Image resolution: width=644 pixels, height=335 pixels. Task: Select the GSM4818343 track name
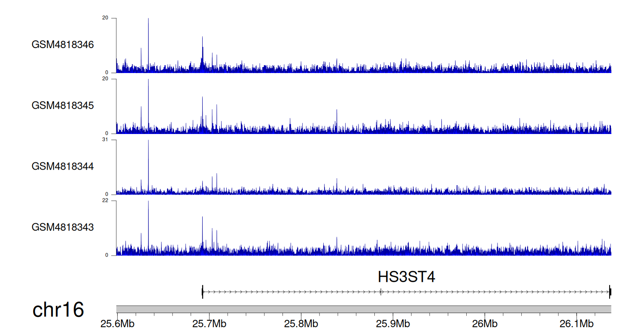click(x=63, y=227)
